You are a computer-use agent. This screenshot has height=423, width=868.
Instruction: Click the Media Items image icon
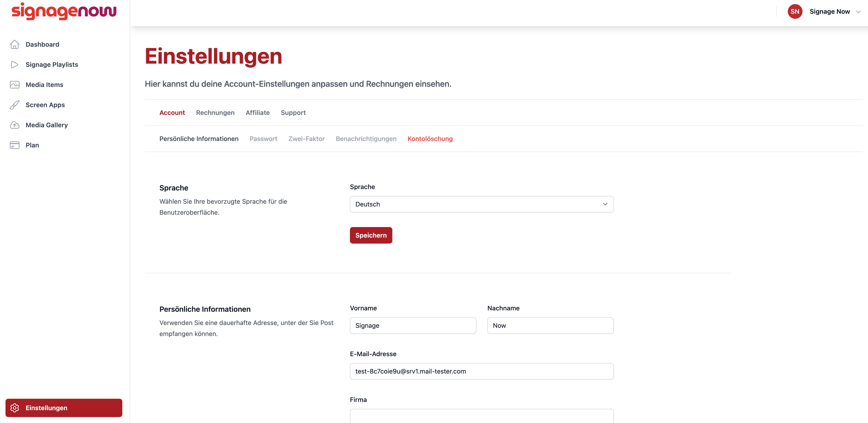(14, 85)
